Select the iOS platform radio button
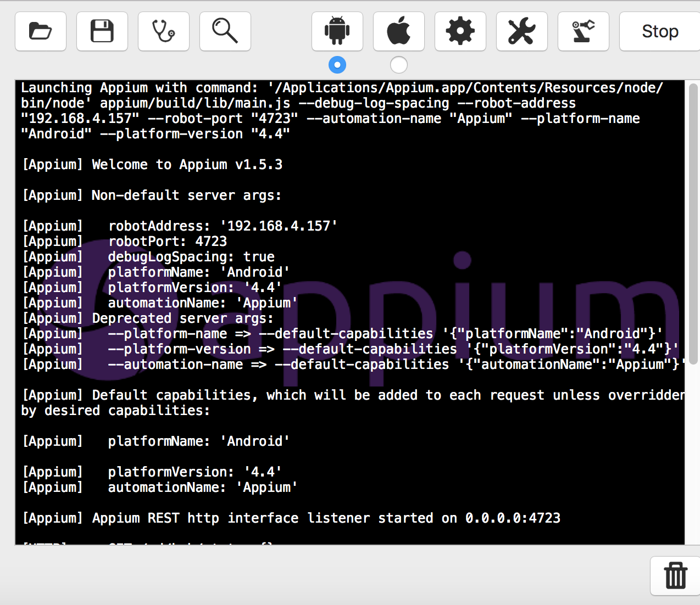The image size is (700, 605). point(399,65)
